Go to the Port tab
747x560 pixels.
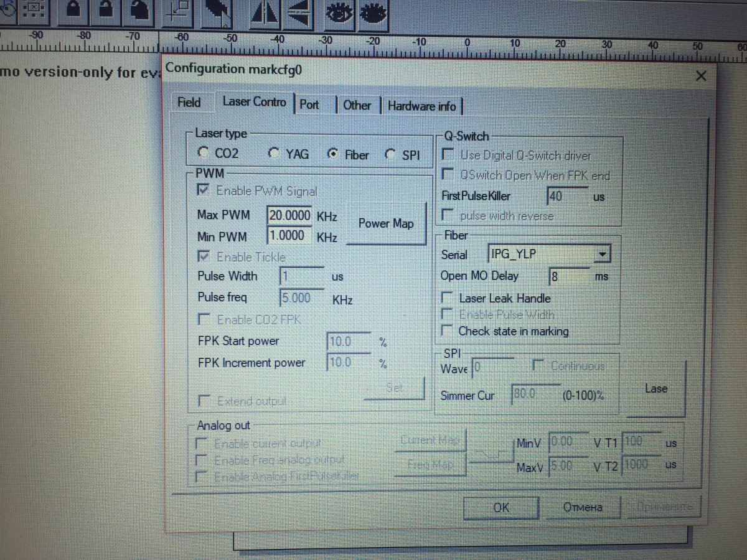click(309, 105)
